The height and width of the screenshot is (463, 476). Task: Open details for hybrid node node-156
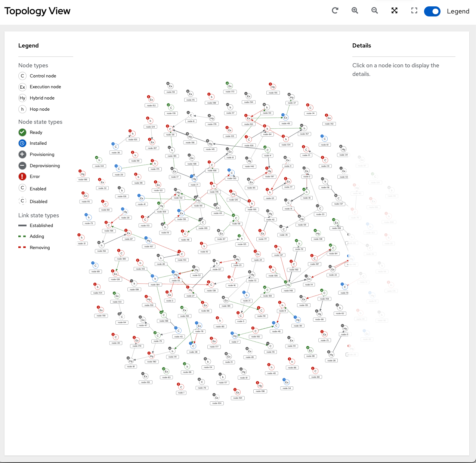pyautogui.click(x=191, y=137)
